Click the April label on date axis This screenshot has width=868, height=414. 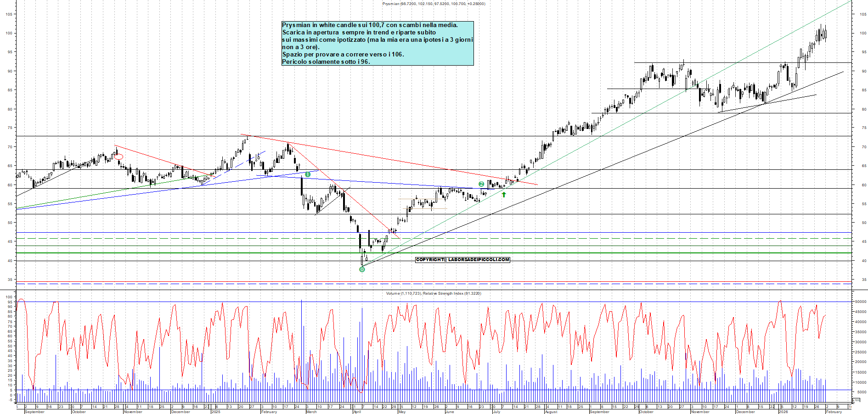tap(357, 412)
